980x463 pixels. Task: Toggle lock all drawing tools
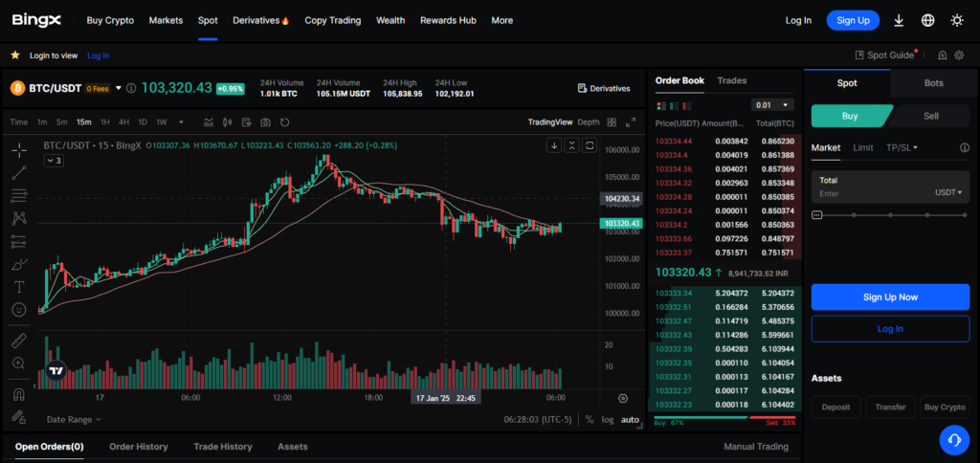click(x=19, y=416)
